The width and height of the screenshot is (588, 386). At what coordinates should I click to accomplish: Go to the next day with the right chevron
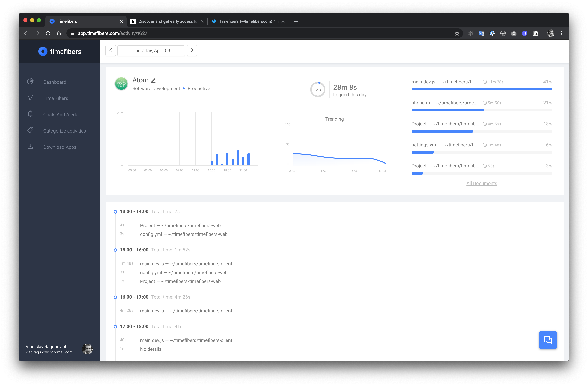point(192,50)
